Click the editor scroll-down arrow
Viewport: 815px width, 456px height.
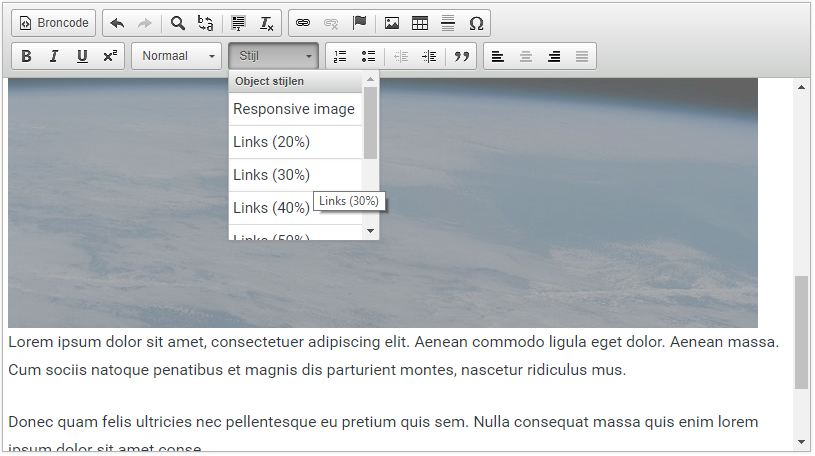(x=801, y=442)
